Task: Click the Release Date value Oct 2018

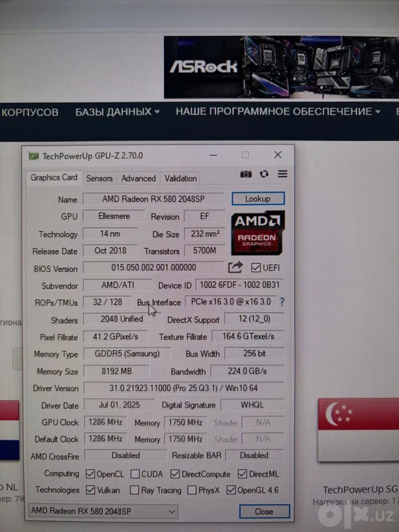Action: point(110,251)
